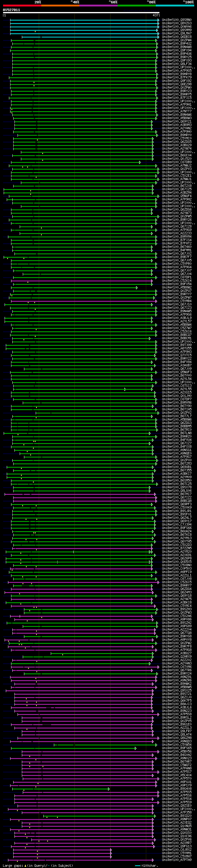Select the UniRef100_A7P358 hit label
Screen dimensions: 197x868
point(177,812)
